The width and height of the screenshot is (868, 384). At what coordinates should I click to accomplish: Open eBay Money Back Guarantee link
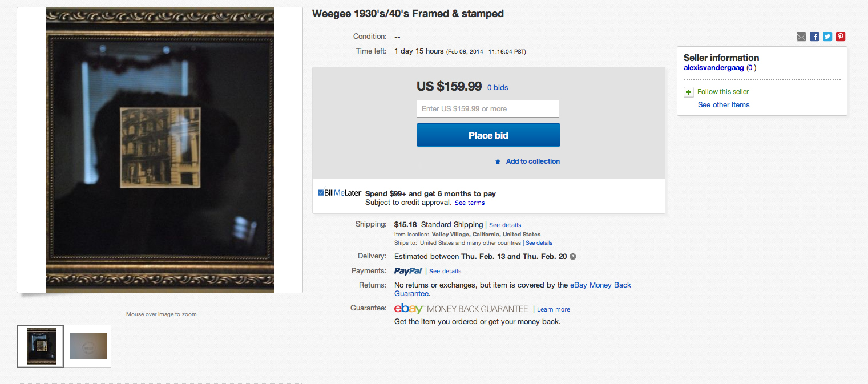coord(600,285)
